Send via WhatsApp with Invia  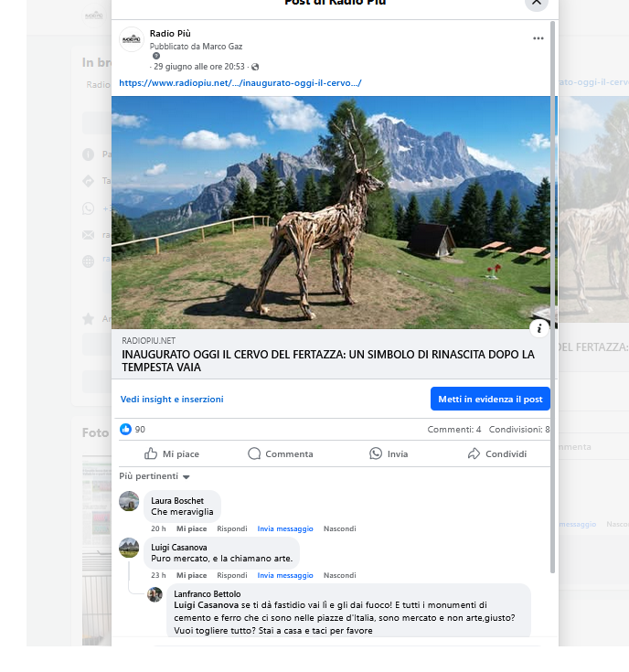coord(389,453)
